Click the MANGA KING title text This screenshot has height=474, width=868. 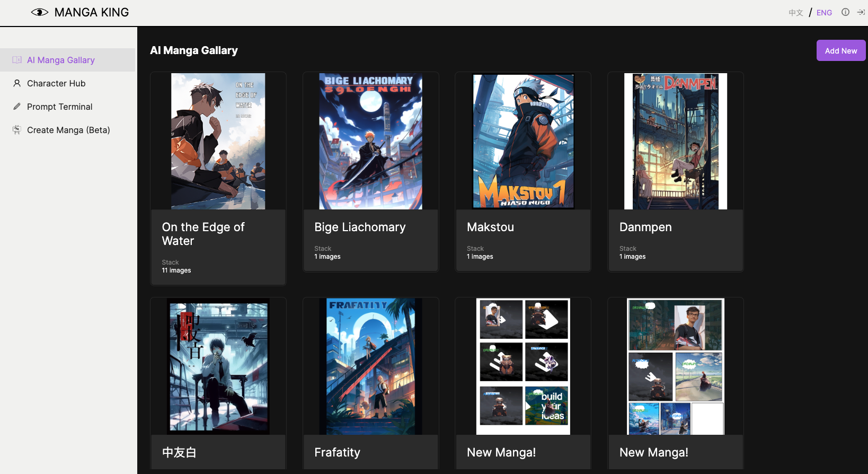pyautogui.click(x=92, y=12)
